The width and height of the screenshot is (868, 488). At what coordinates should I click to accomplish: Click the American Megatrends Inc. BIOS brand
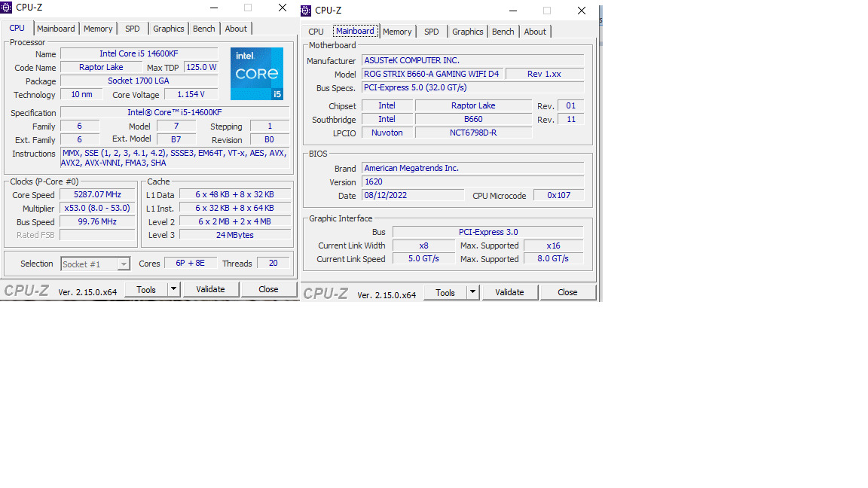[x=472, y=168]
